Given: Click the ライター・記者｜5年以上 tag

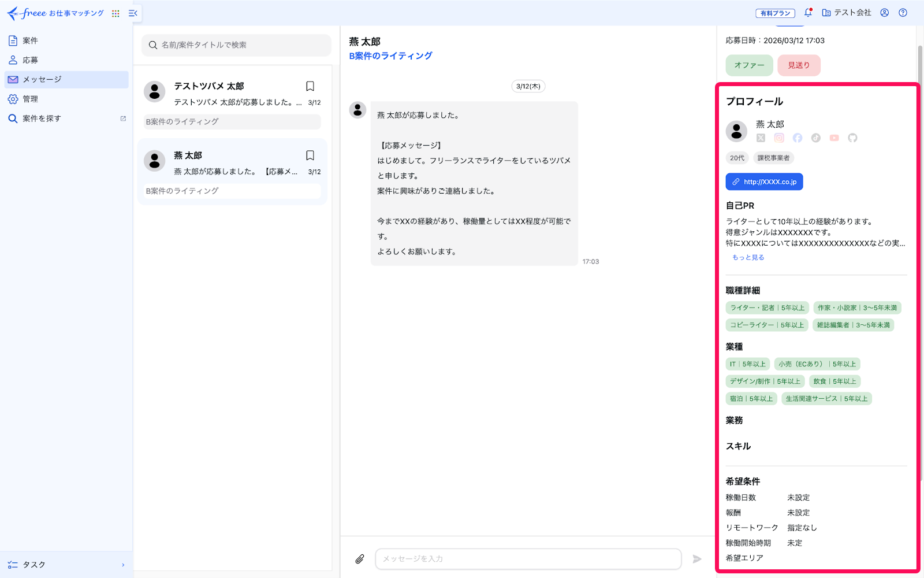Looking at the screenshot, I should [x=767, y=308].
